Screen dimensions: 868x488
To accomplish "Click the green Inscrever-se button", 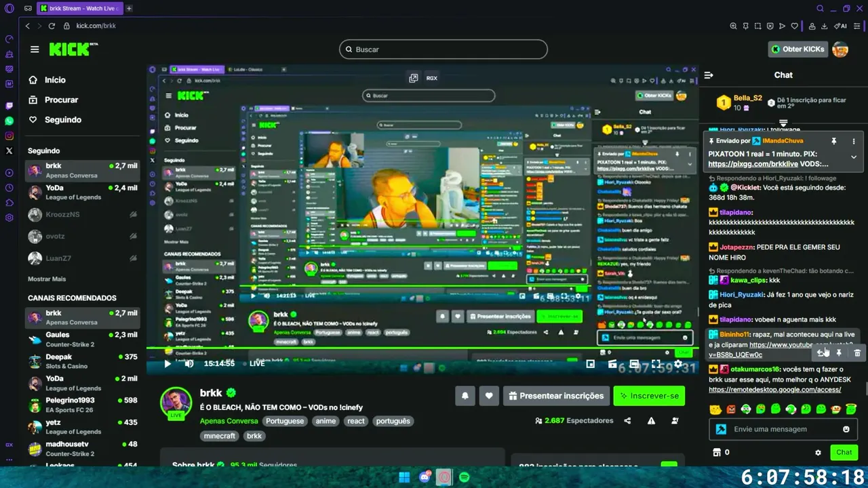I will (x=649, y=396).
